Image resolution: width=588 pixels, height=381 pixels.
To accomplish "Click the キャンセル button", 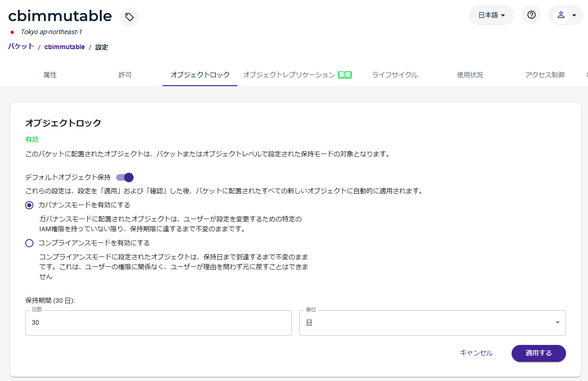I will [x=476, y=353].
